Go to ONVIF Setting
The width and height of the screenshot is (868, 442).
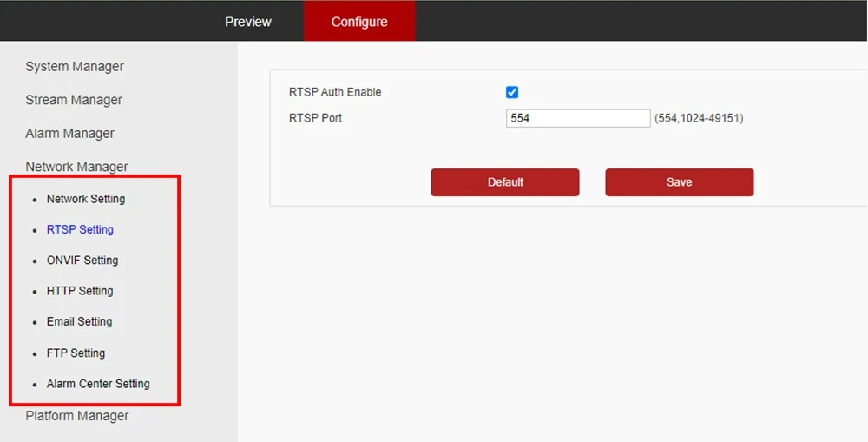point(82,261)
